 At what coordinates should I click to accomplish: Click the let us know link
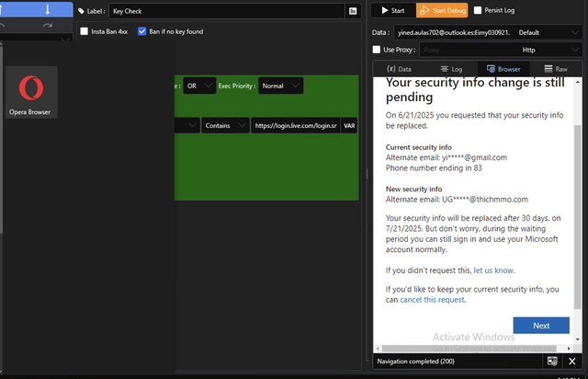(x=493, y=270)
